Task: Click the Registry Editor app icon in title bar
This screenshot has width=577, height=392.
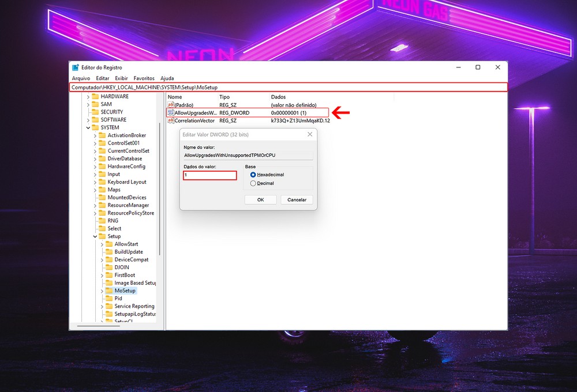Action: [76, 67]
